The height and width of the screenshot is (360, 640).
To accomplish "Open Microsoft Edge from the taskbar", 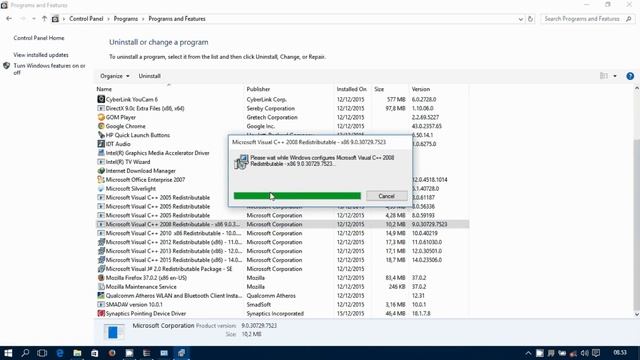I will click(x=60, y=353).
